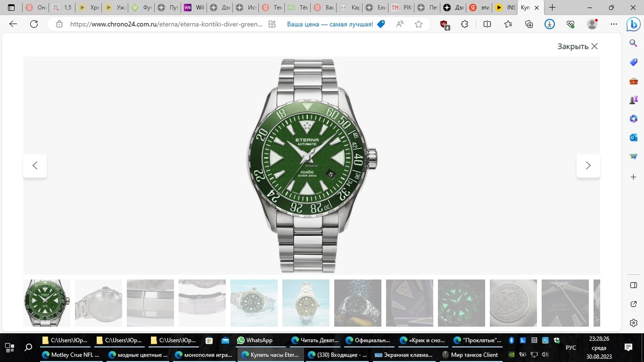Open the Edge downloads panel
Image resolution: width=644 pixels, height=362 pixels.
click(x=549, y=24)
